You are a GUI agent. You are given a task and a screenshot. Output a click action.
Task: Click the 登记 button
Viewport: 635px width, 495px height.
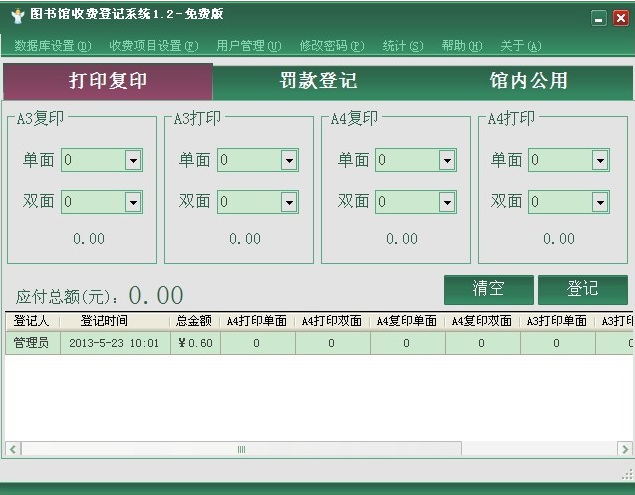[583, 290]
